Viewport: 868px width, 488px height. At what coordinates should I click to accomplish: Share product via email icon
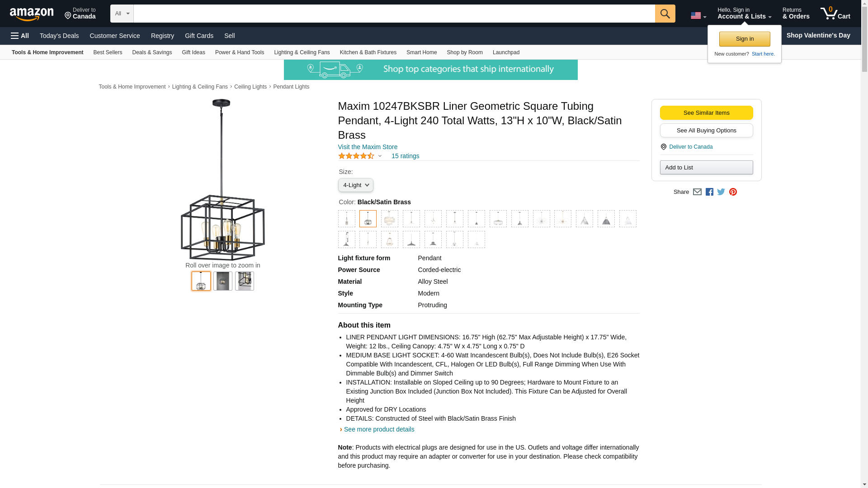pos(697,192)
